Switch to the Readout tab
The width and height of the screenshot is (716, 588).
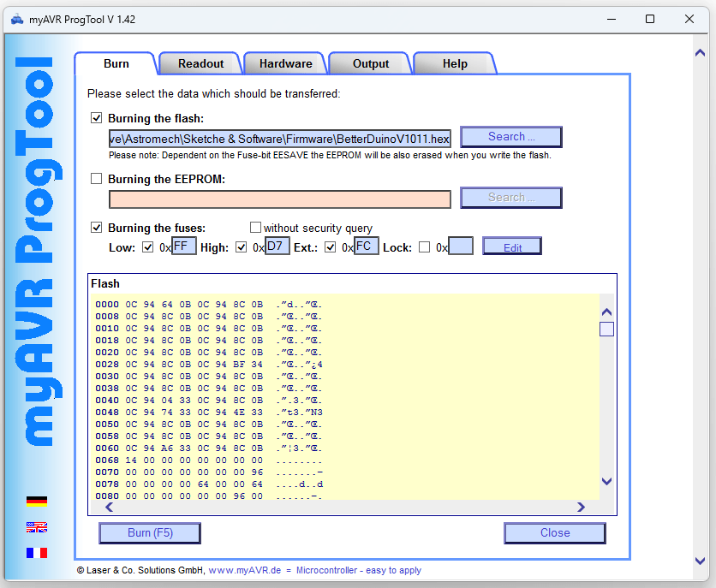[x=201, y=63]
